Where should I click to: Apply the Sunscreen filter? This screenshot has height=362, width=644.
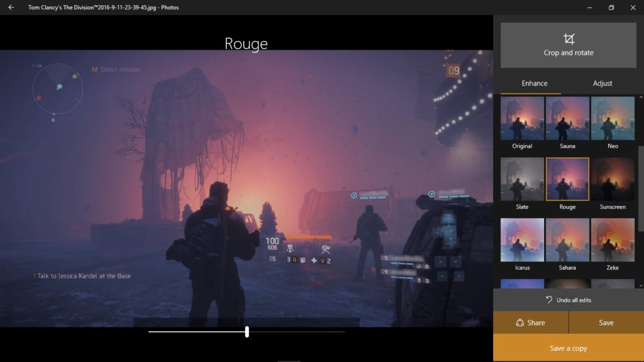pos(613,179)
